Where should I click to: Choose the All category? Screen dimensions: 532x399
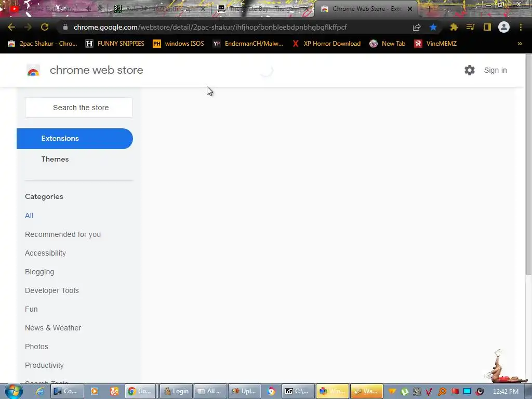pyautogui.click(x=29, y=216)
